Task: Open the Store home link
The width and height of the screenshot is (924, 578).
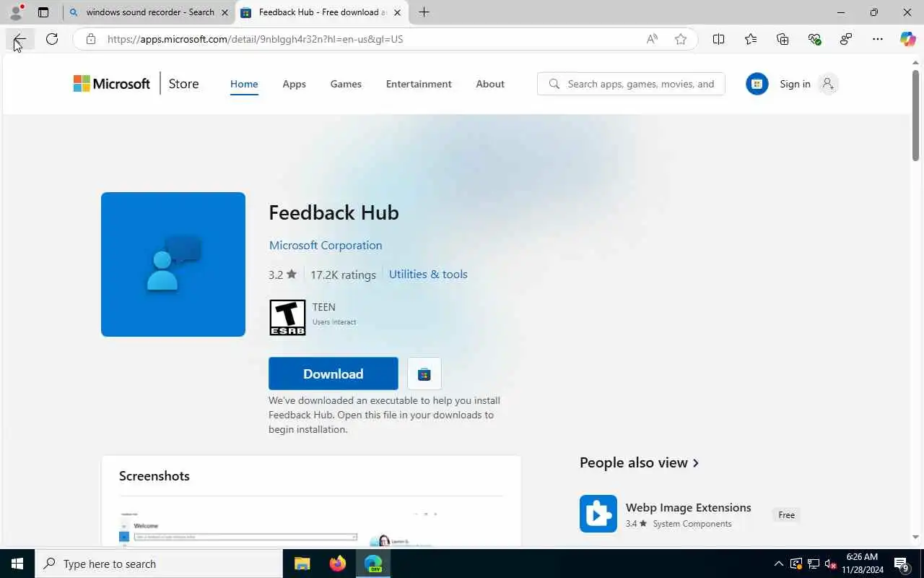Action: [183, 84]
